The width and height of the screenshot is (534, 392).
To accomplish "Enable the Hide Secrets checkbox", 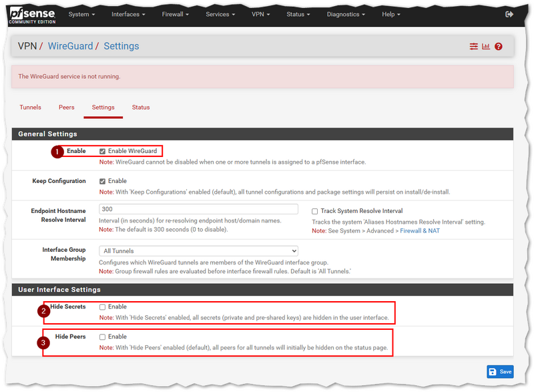I will tap(102, 307).
